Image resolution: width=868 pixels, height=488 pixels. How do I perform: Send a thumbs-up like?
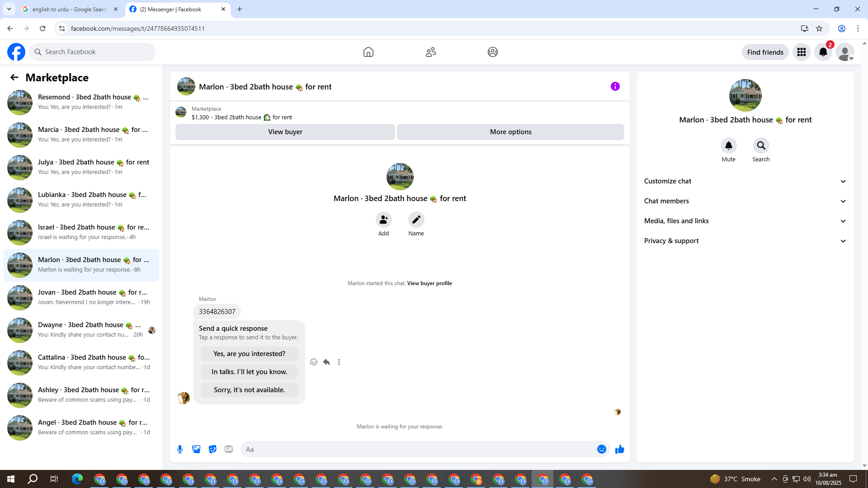619,449
